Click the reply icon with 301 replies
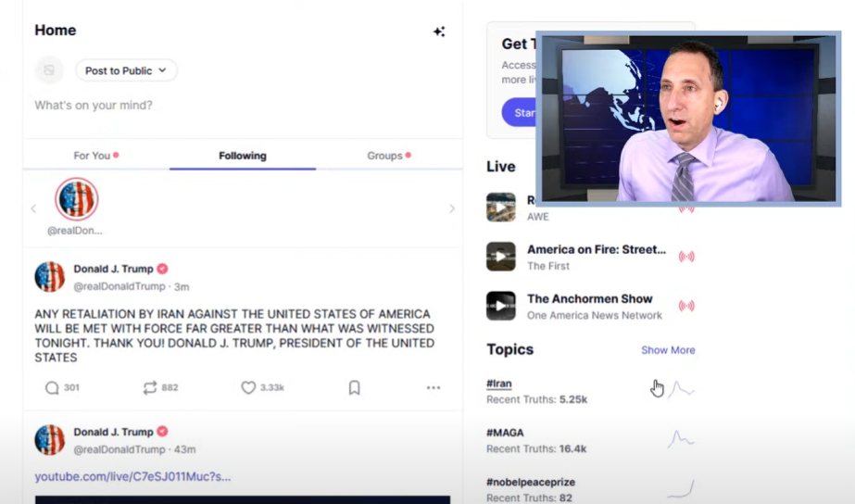Image resolution: width=855 pixels, height=504 pixels. [x=52, y=388]
